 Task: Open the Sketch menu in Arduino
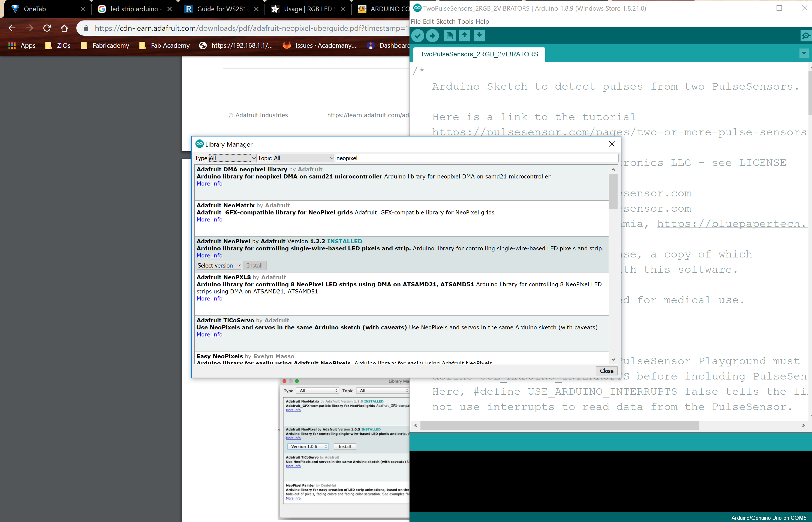[x=446, y=21]
